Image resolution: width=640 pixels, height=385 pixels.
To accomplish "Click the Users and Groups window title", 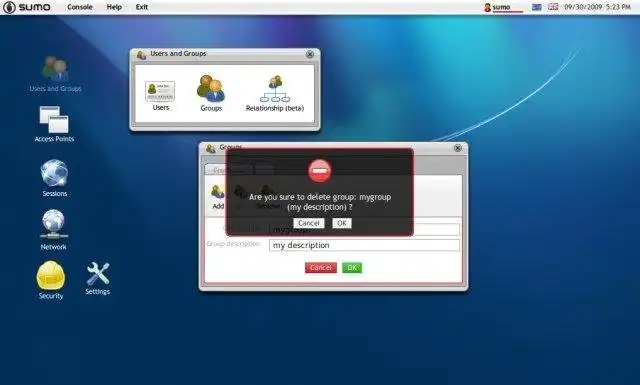I will [x=178, y=53].
